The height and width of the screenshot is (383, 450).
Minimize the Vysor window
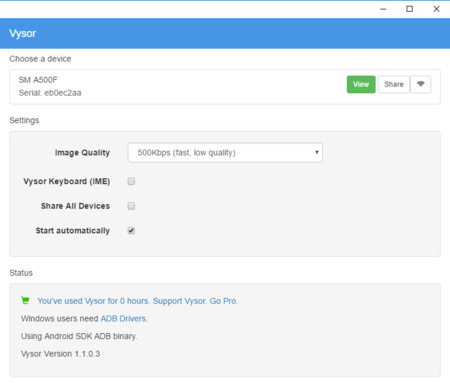pos(383,9)
